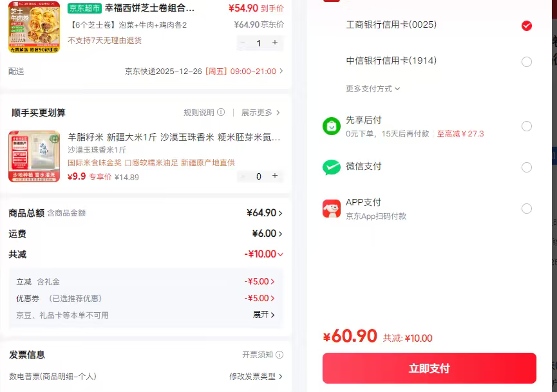Decrease cheese roll quantity with minus
This screenshot has height=392, width=557.
(243, 42)
